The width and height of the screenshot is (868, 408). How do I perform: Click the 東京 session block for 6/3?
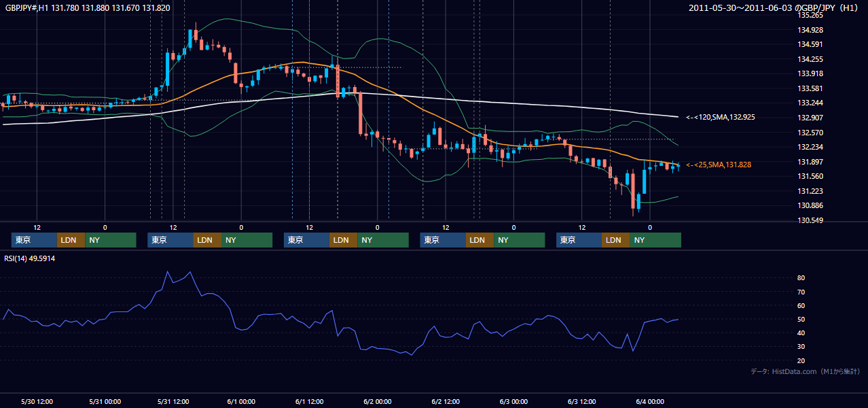[x=579, y=240]
